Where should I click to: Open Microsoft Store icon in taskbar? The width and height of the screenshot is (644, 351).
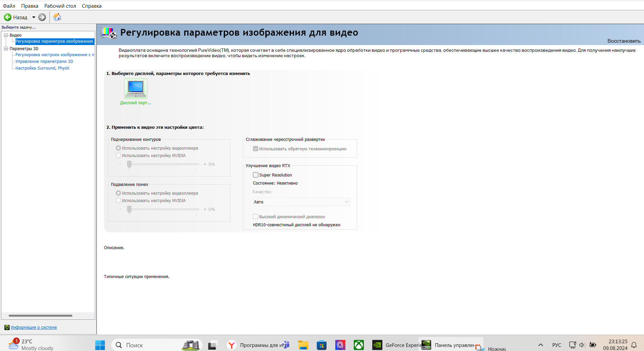[321, 345]
